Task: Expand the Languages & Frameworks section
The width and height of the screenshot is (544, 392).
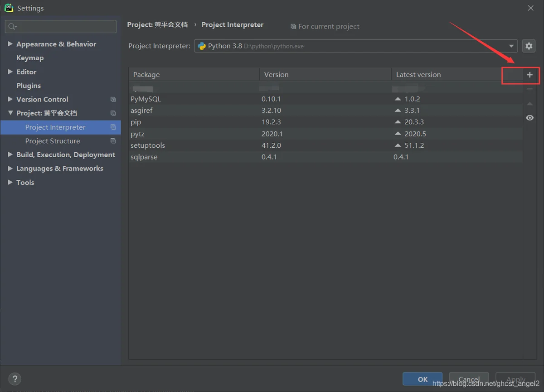Action: pyautogui.click(x=10, y=168)
